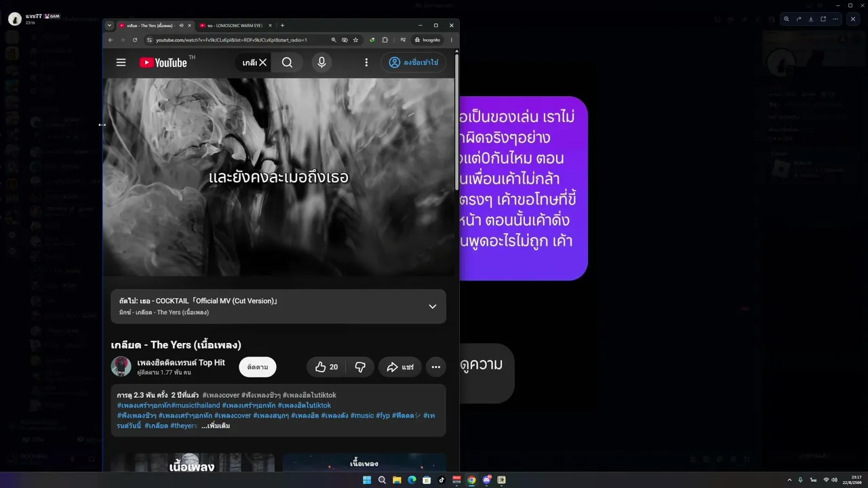The width and height of the screenshot is (868, 488).
Task: Open Chrome three-dot menu
Action: click(452, 40)
